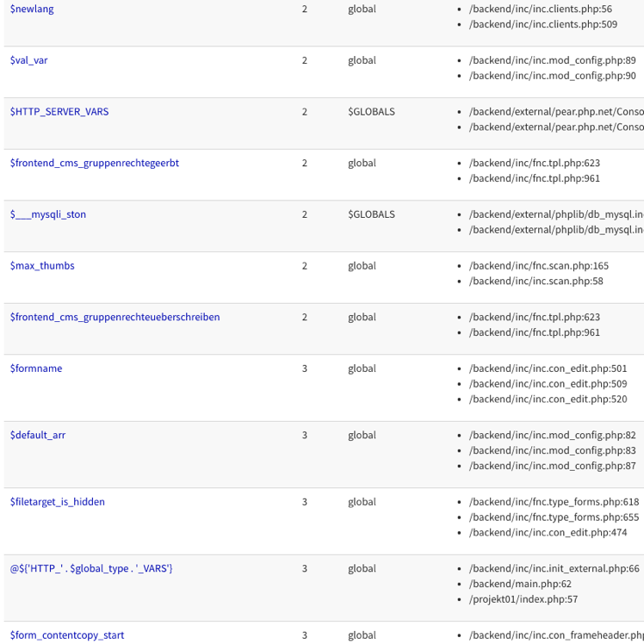Select path /backend/inc/inc.mod_config.php:87
The height and width of the screenshot is (644, 644).
553,466
